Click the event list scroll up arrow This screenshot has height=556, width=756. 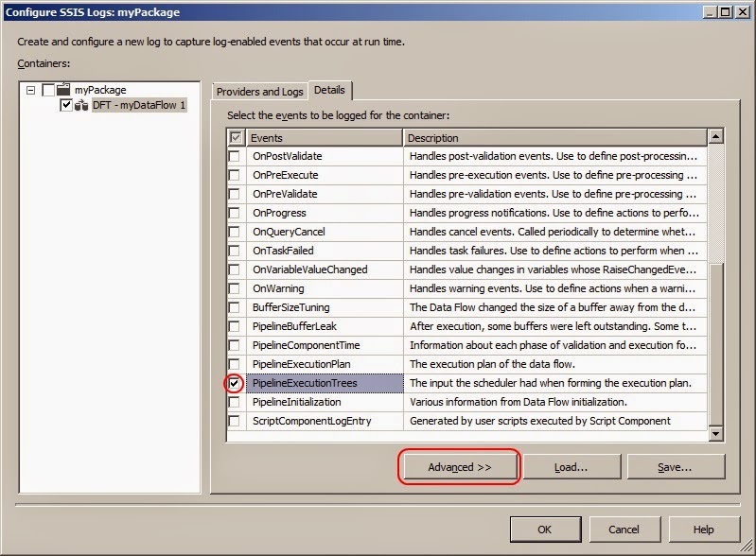pos(715,137)
